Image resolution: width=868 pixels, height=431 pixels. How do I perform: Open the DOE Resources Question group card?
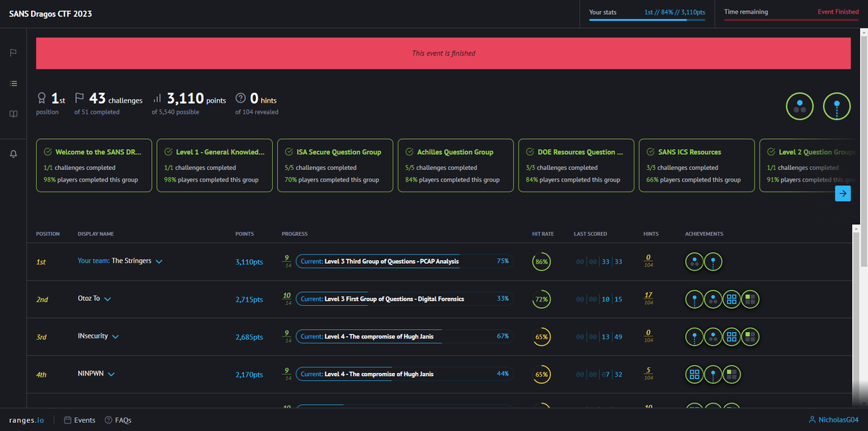click(576, 166)
